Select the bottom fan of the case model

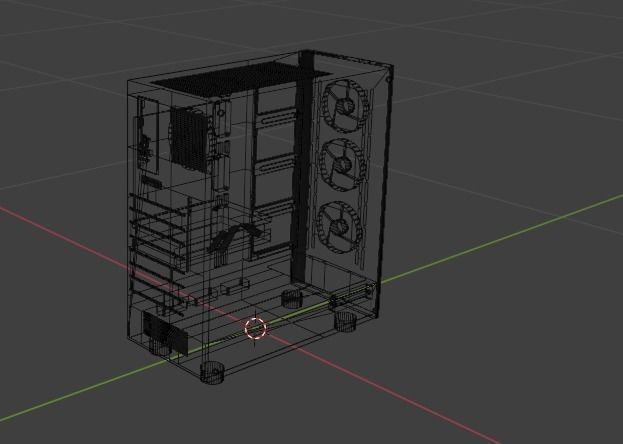(x=340, y=227)
